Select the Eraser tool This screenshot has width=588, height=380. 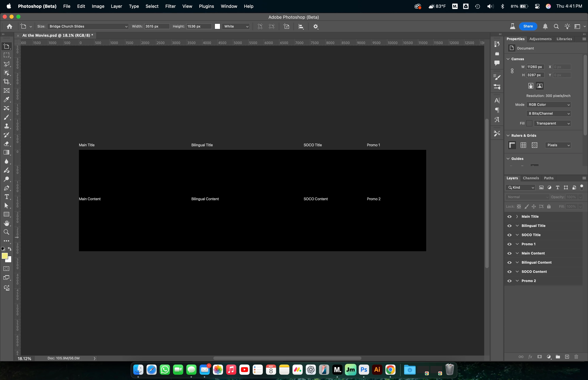coord(6,144)
